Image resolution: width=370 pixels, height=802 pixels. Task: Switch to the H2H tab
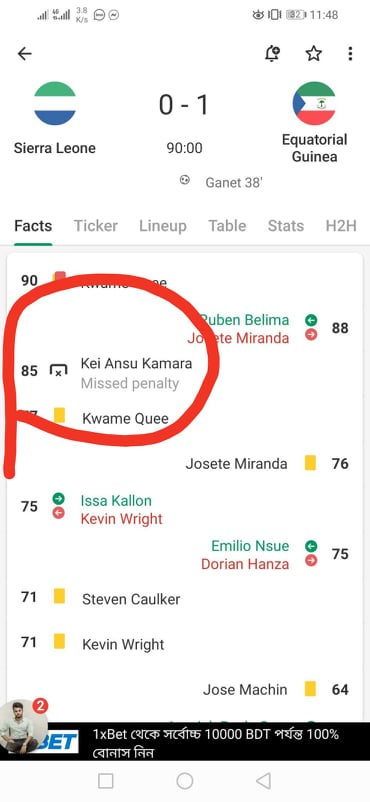coord(341,226)
